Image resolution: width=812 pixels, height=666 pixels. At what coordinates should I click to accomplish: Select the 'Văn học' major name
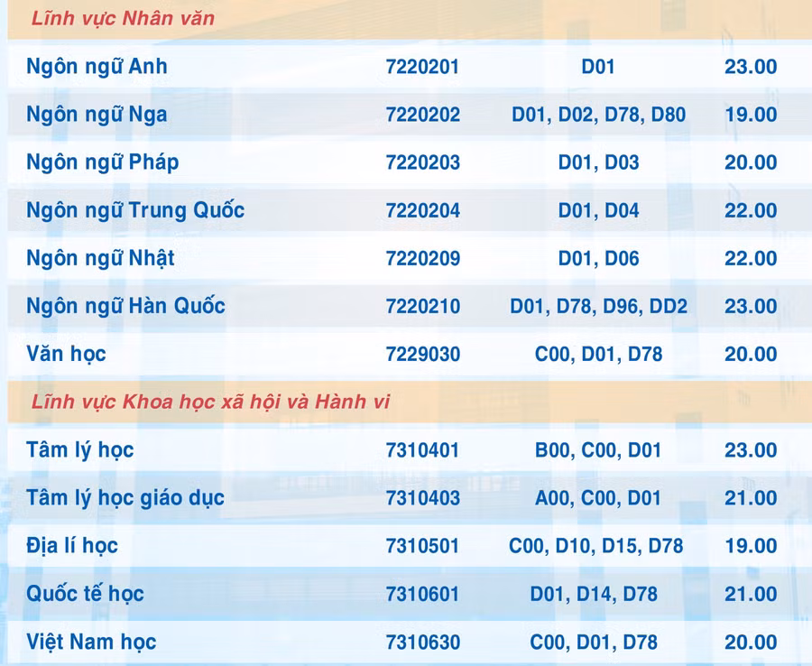point(66,354)
